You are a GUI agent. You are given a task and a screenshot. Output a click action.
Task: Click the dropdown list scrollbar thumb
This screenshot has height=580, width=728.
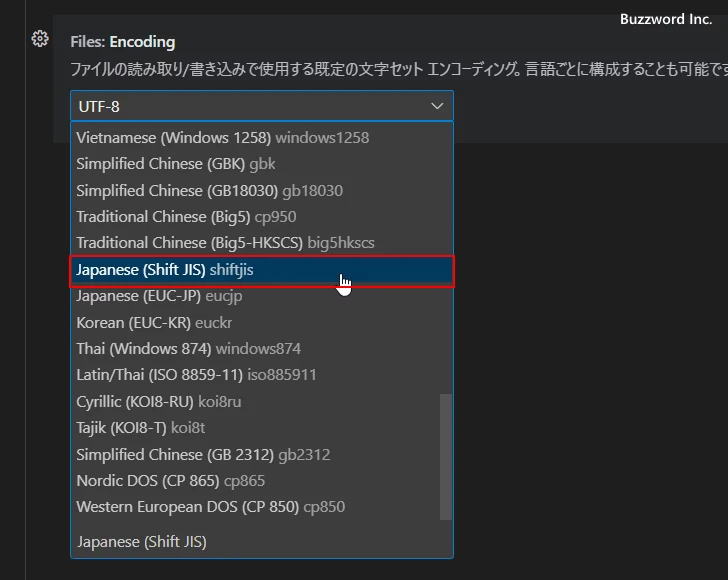click(446, 456)
